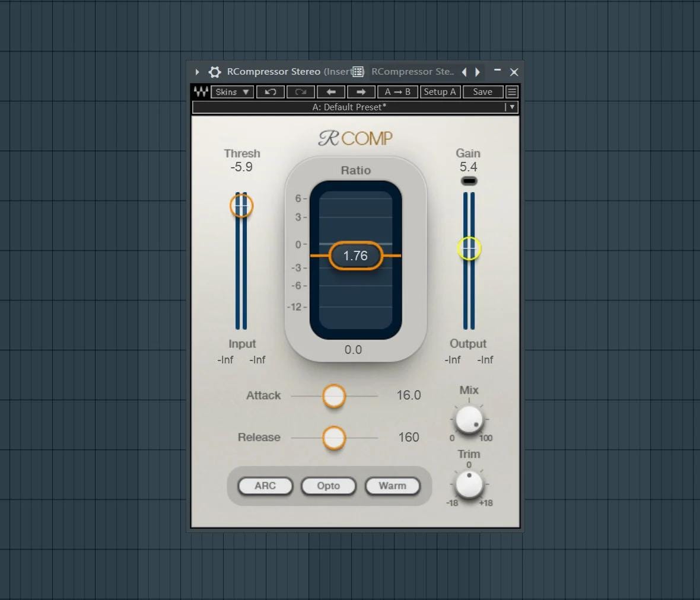700x600 pixels.
Task: Open detailed settings with the gear icon
Action: [215, 72]
